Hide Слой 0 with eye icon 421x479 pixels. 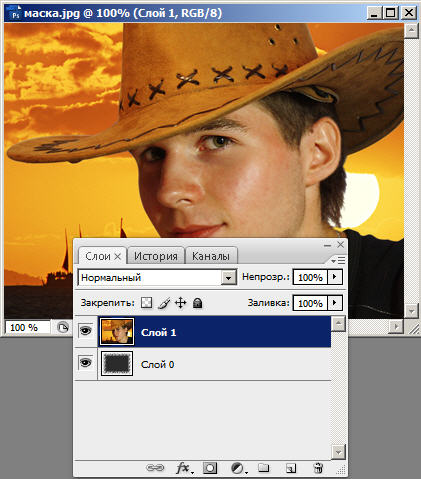(86, 363)
